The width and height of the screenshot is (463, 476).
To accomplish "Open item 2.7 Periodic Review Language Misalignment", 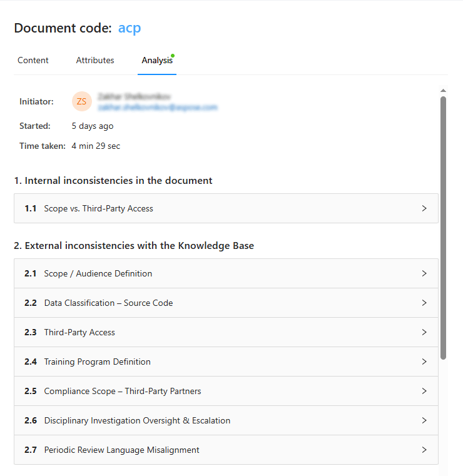I will [121, 450].
